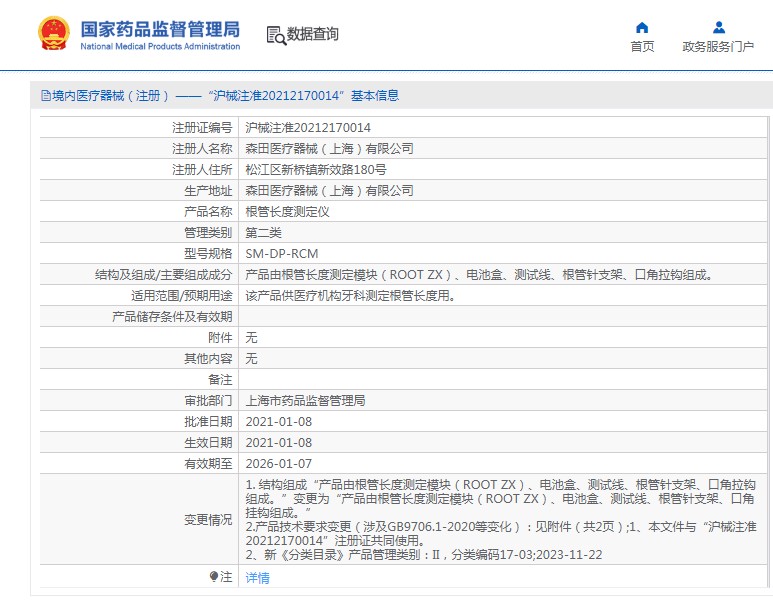Select 无 in the 其他内容 row
The image size is (773, 606).
251,358
